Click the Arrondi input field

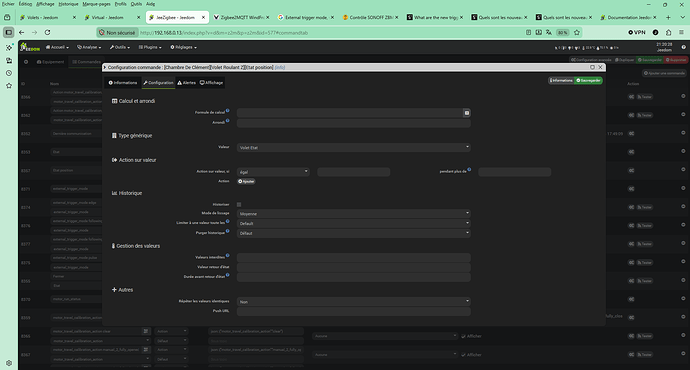tap(354, 123)
